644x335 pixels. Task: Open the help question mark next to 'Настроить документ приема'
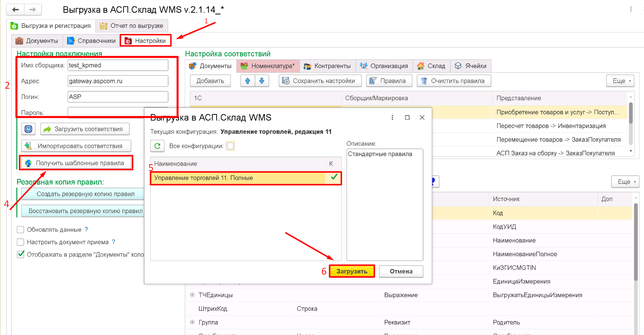tap(113, 242)
